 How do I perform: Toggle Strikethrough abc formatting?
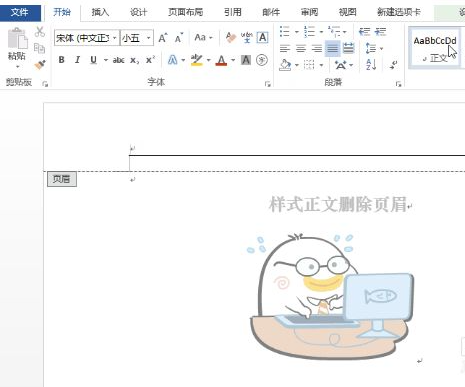point(119,60)
